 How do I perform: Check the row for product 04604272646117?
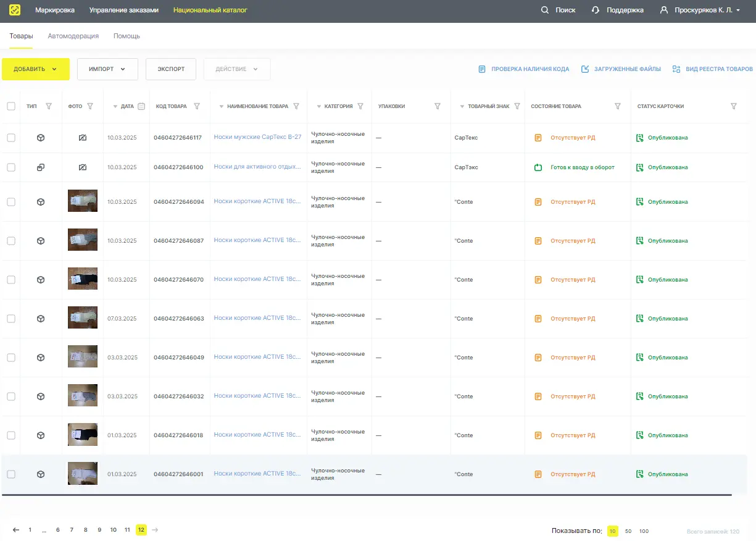pos(11,138)
